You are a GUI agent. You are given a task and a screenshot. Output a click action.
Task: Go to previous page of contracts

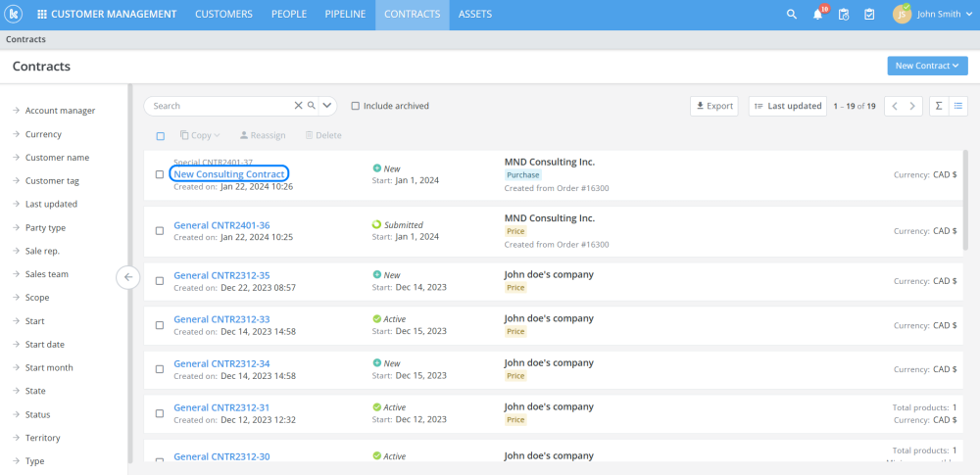point(895,106)
